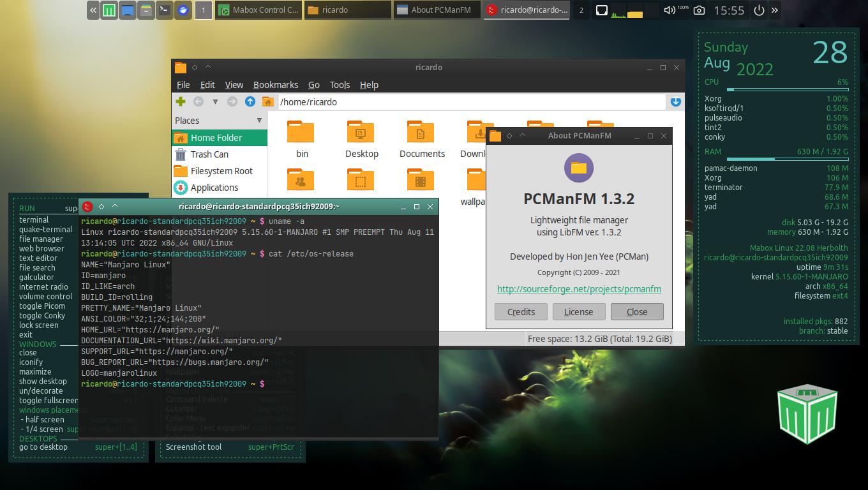868x490 pixels.
Task: Select the Desktop folder
Action: pyautogui.click(x=361, y=139)
